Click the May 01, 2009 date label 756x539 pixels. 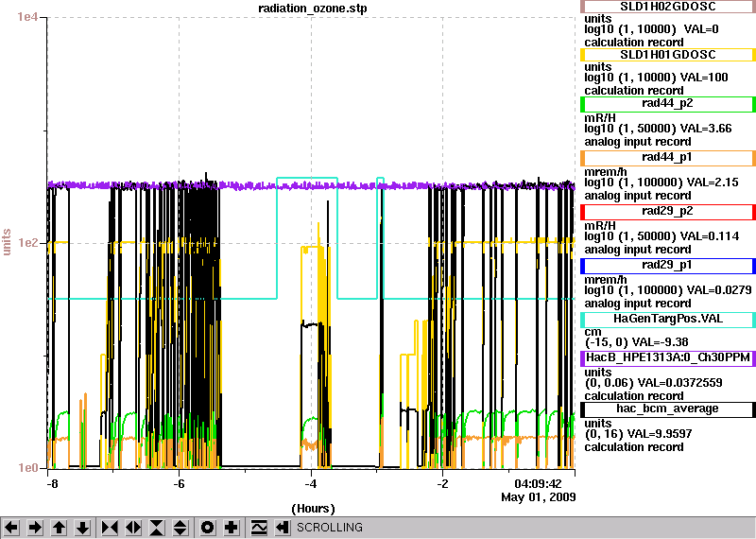click(x=539, y=497)
